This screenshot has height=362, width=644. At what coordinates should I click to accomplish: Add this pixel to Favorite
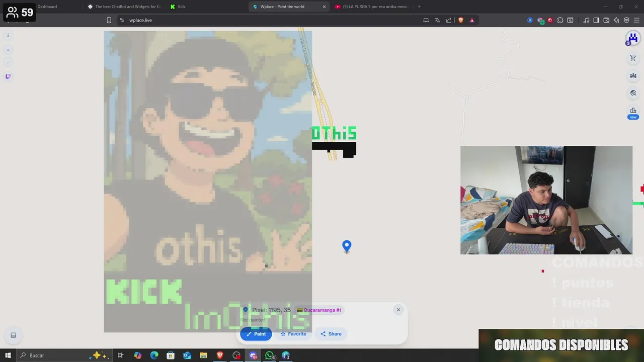point(293,334)
